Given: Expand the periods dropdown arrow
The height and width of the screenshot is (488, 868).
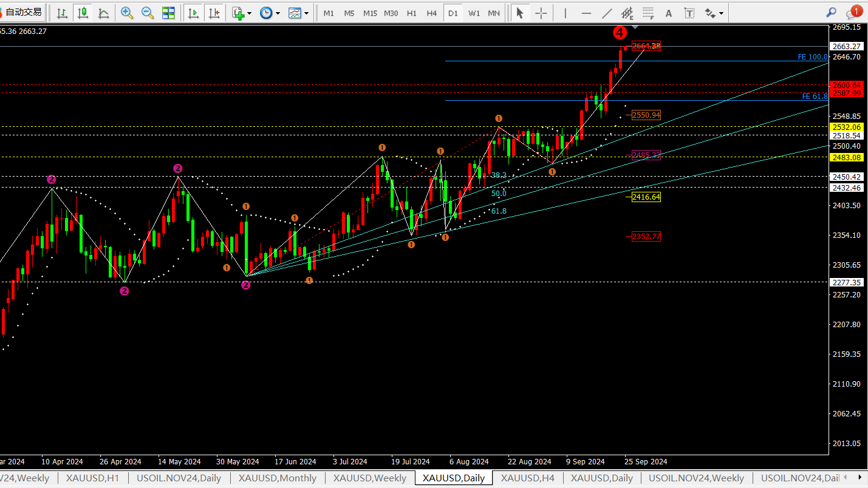Looking at the screenshot, I should click(278, 13).
